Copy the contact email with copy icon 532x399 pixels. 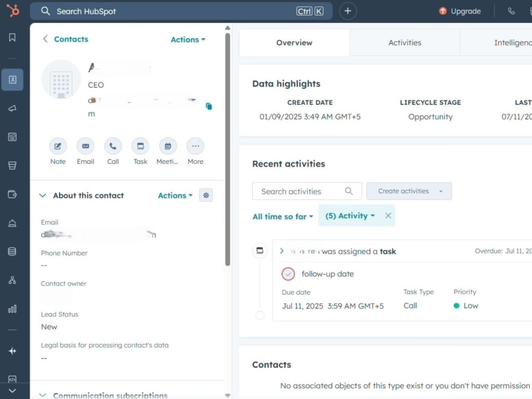pos(209,106)
